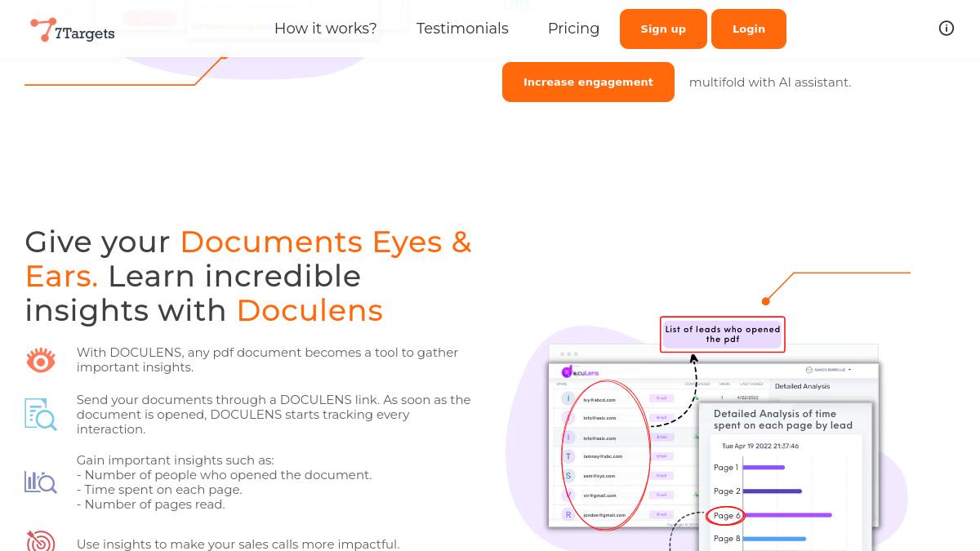Viewport: 980px width, 551px height.
Task: Click the Doculens screenshot illustration
Action: 712,439
